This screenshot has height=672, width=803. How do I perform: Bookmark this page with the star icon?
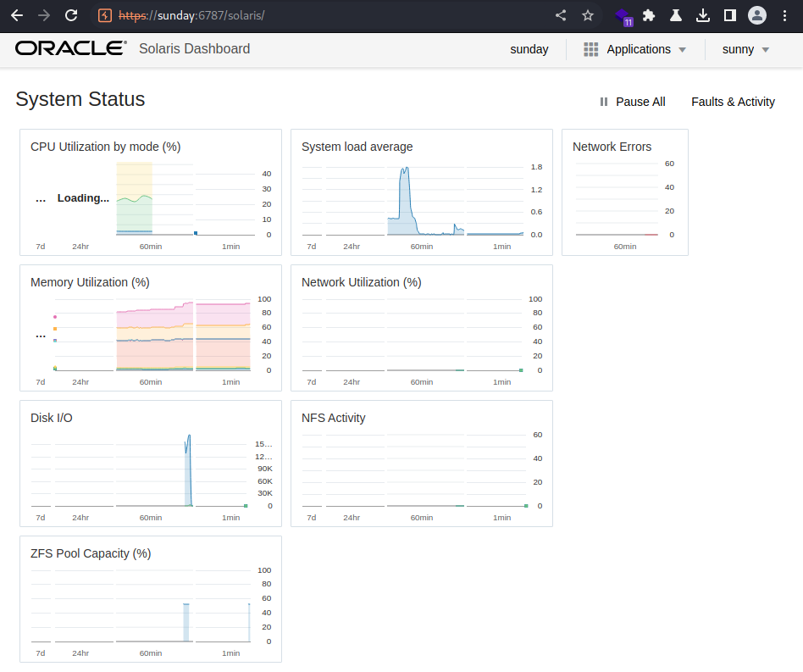(x=588, y=15)
